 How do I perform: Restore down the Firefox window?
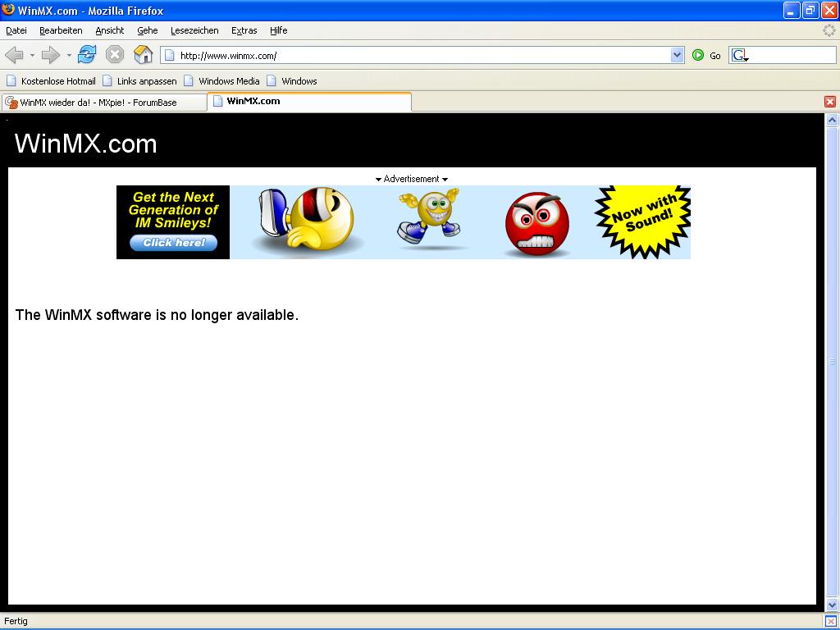[810, 10]
